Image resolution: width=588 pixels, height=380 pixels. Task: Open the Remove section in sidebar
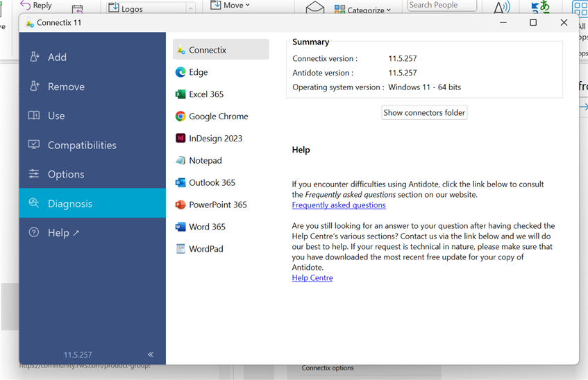(92, 87)
